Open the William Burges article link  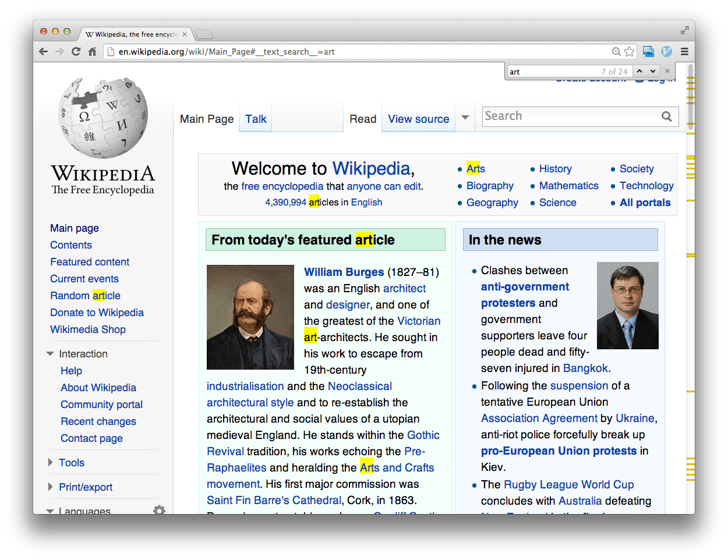(x=344, y=272)
